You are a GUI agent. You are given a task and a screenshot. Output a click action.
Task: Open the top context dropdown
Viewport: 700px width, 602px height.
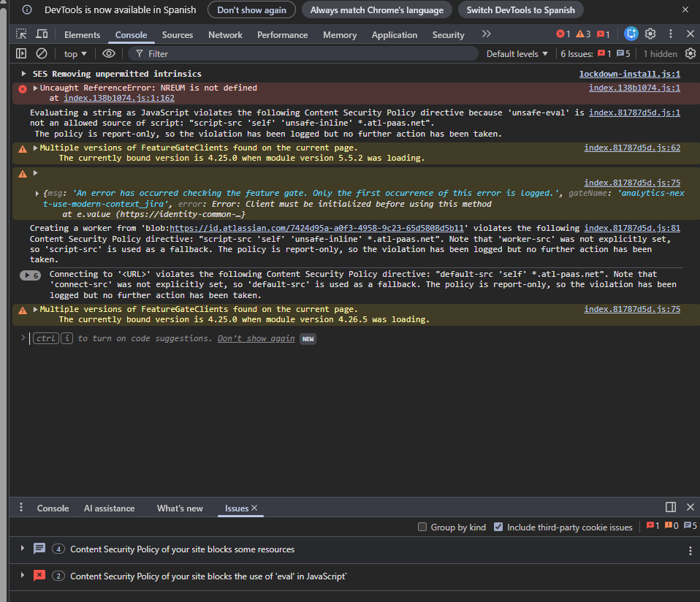coord(75,53)
